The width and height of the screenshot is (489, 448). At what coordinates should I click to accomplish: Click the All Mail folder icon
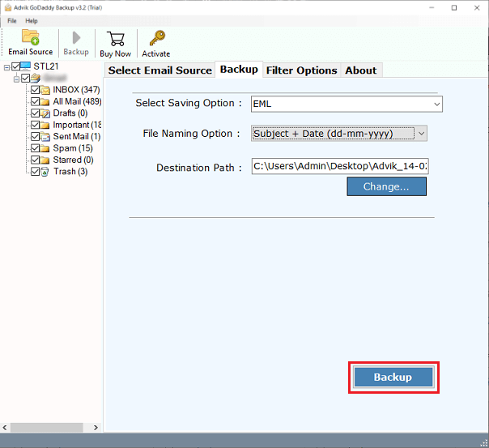click(x=45, y=102)
